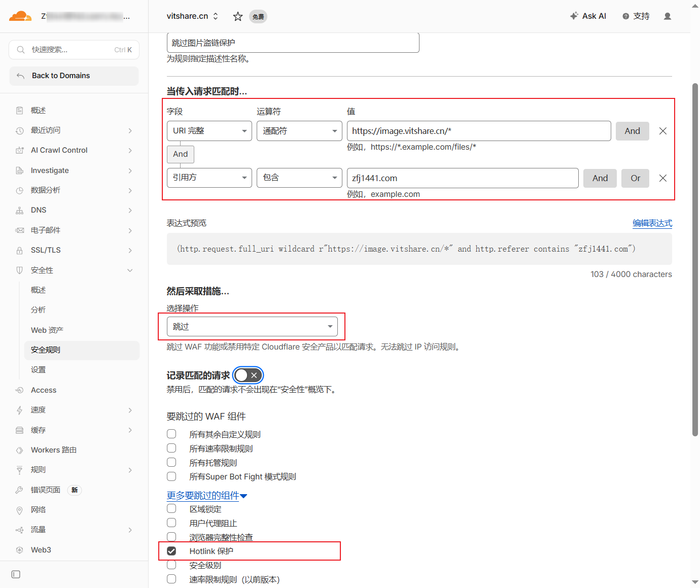Check 用户代理阻止 checkbox
The width and height of the screenshot is (700, 588).
pos(171,523)
